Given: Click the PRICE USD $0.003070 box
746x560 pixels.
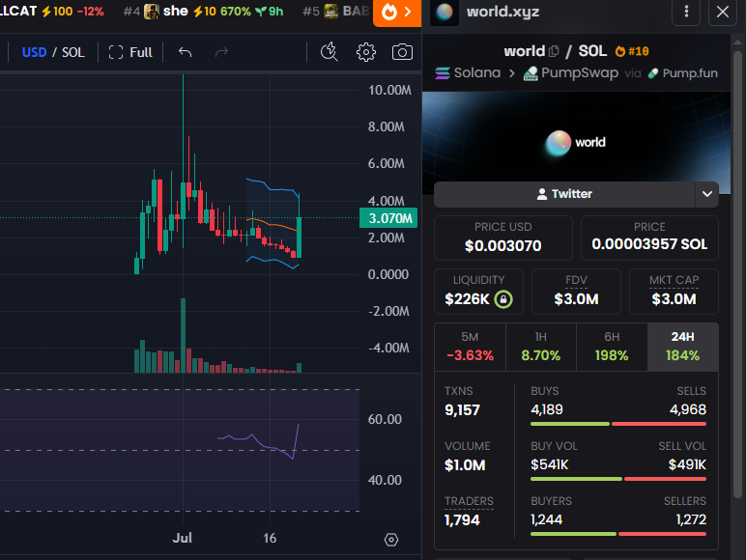Looking at the screenshot, I should (x=502, y=238).
